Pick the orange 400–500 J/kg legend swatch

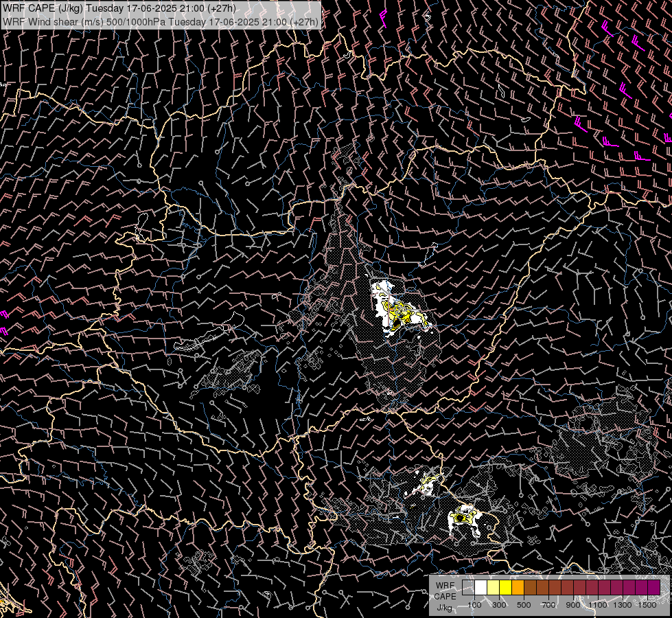[518, 588]
